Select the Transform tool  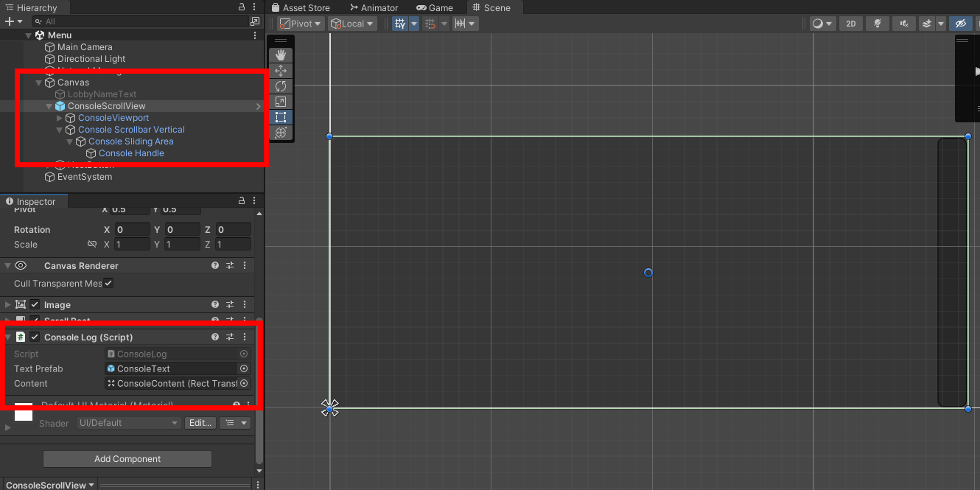tap(280, 133)
